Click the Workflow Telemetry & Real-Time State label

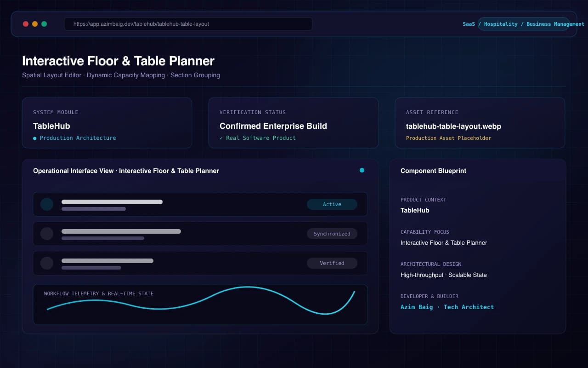click(x=99, y=293)
